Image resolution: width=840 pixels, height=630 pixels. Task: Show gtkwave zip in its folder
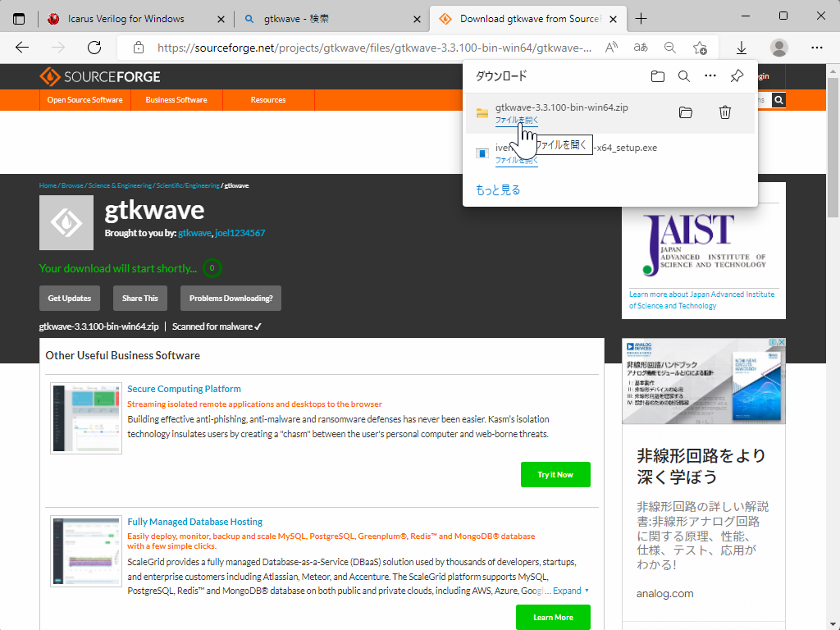[686, 112]
